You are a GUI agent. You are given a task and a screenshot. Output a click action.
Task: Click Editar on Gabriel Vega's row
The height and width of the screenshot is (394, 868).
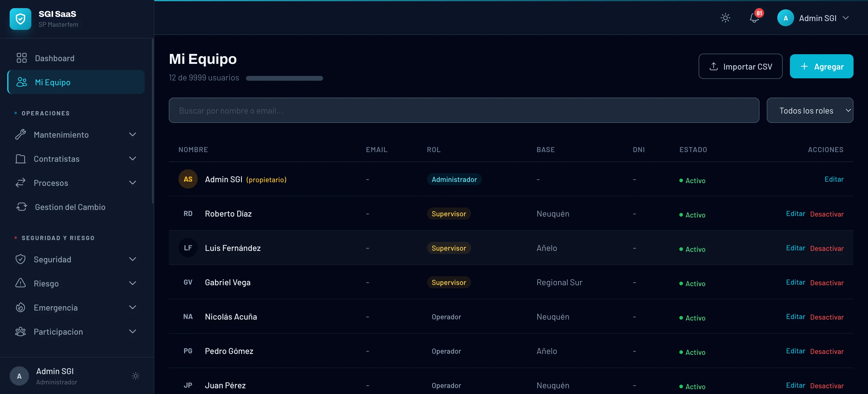point(795,282)
